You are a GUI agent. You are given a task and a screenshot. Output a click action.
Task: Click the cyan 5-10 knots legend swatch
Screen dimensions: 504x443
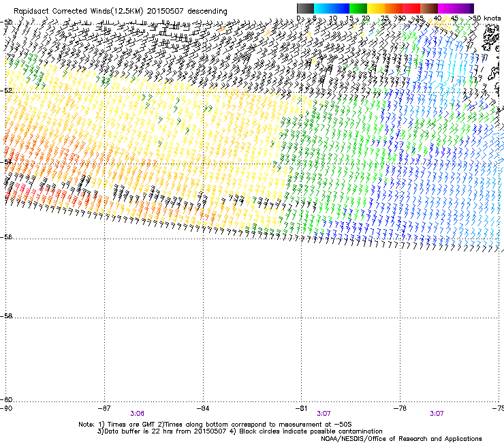[x=323, y=8]
